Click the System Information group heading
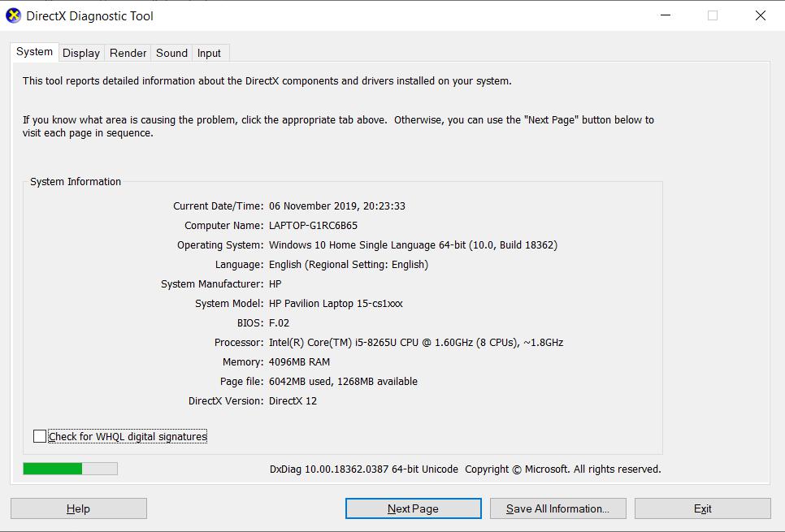 [76, 182]
